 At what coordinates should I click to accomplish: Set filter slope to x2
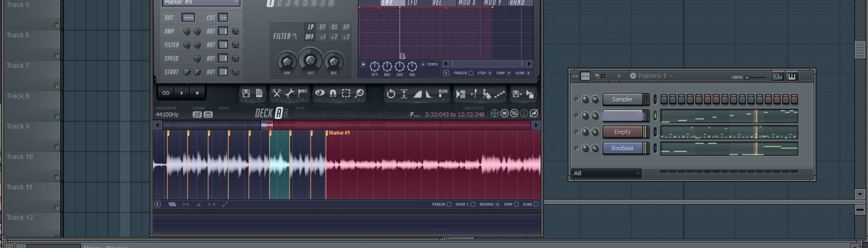click(334, 37)
